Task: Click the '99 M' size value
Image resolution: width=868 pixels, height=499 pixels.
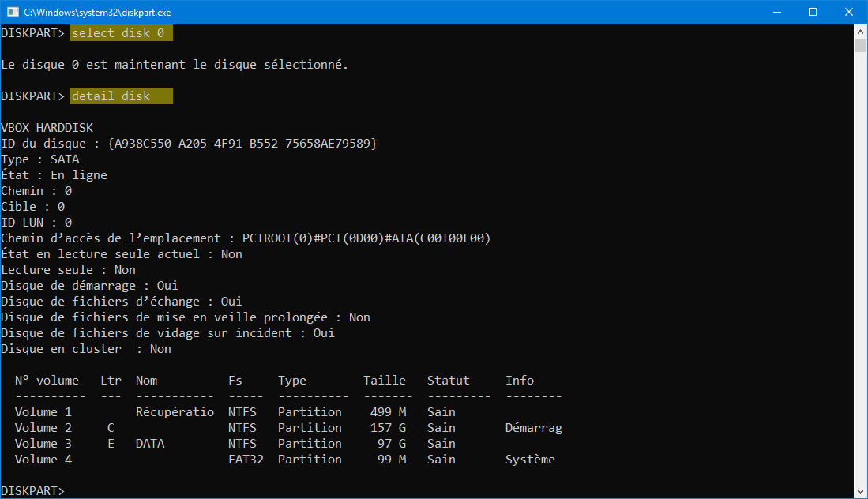Action: pos(392,460)
